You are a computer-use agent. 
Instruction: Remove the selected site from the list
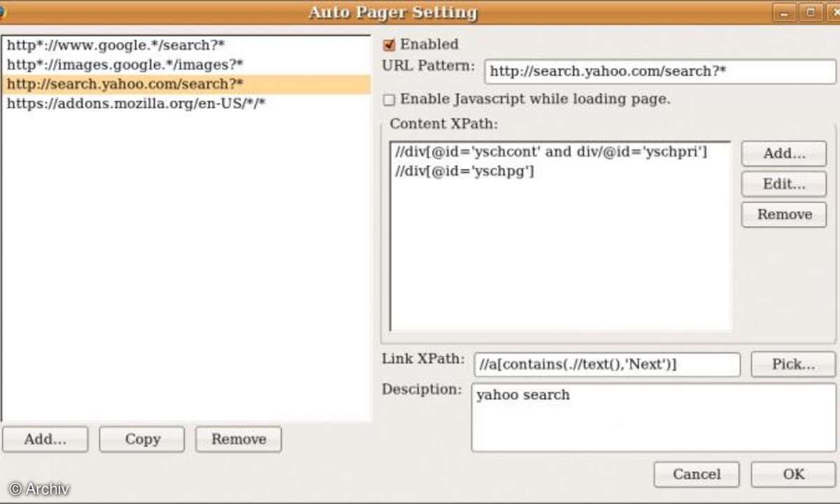[x=239, y=440]
